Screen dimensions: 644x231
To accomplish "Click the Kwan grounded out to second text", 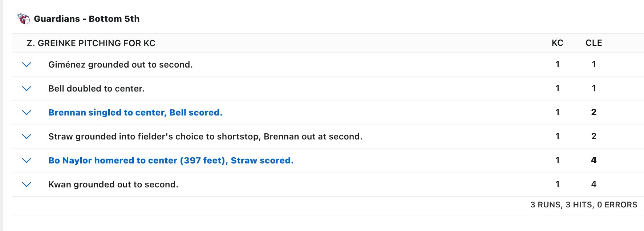I will pyautogui.click(x=113, y=185).
